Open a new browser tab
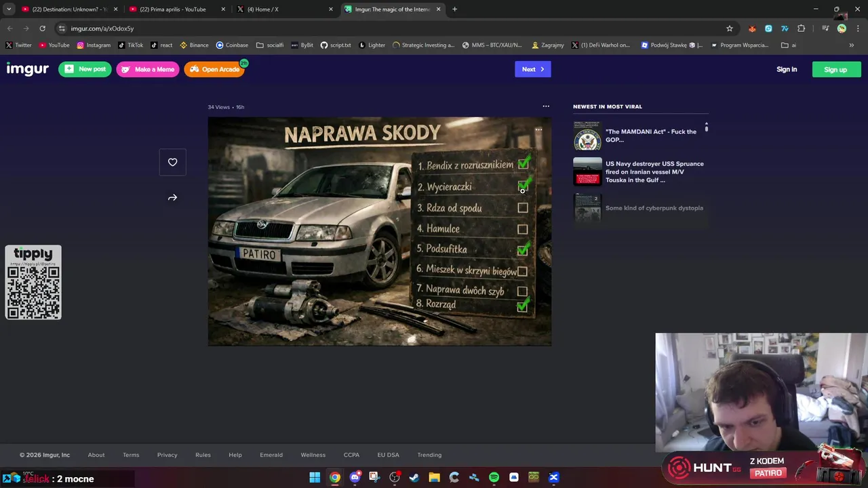Image resolution: width=868 pixels, height=488 pixels. click(x=454, y=9)
